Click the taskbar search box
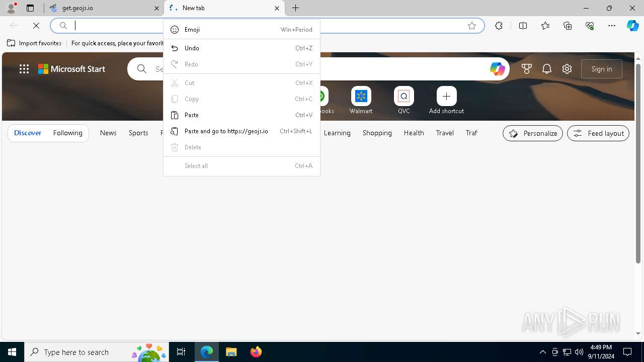This screenshot has height=362, width=644. (x=97, y=352)
